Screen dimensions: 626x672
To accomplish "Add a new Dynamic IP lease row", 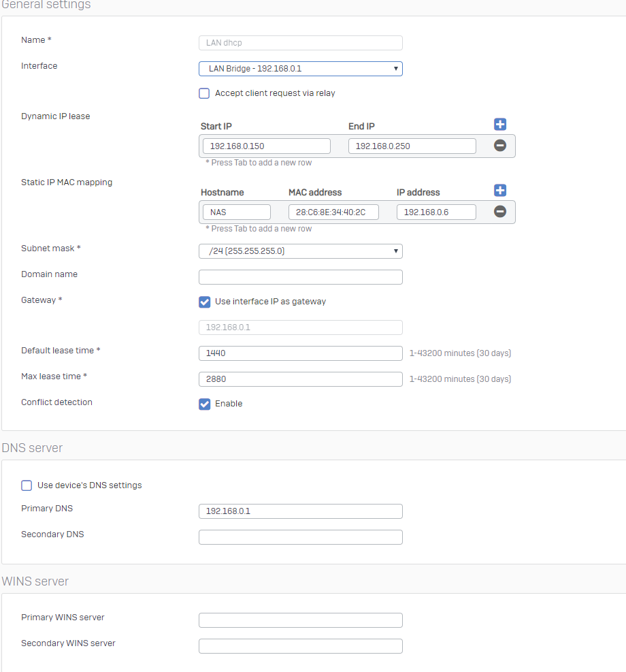I will pyautogui.click(x=500, y=125).
